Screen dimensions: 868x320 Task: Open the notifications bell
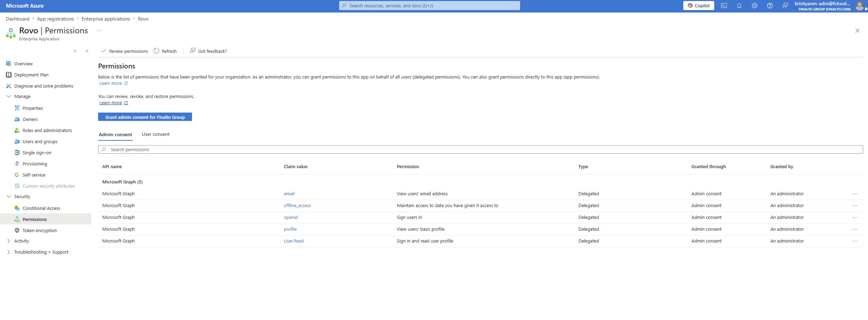[739, 6]
